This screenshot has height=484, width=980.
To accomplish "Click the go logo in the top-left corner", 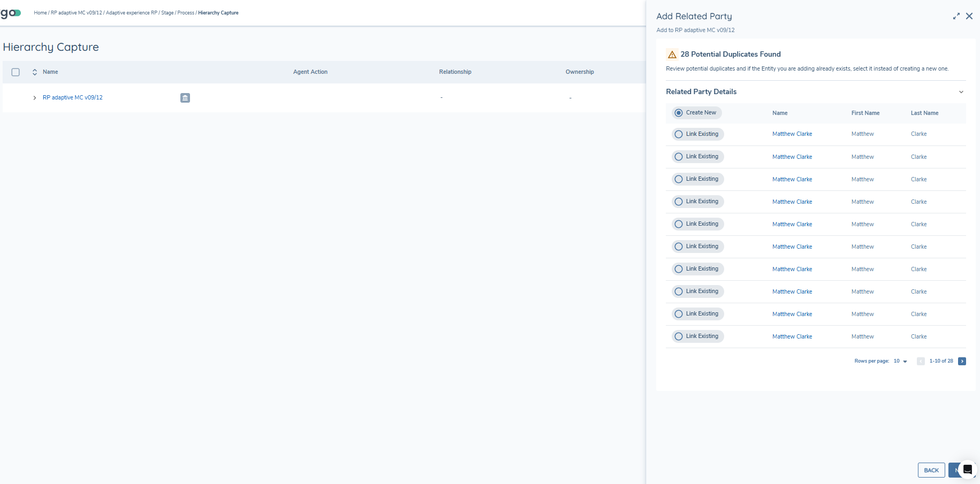I will (10, 13).
